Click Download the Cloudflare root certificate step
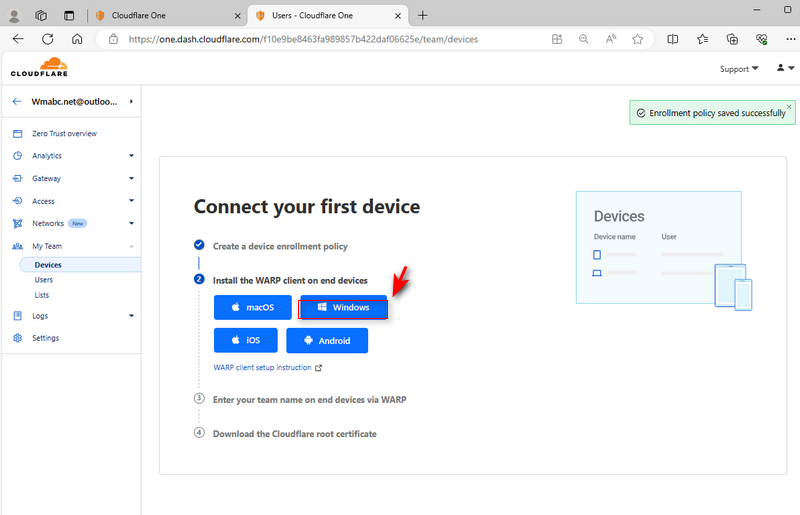Viewport: 800px width, 515px height. [294, 434]
